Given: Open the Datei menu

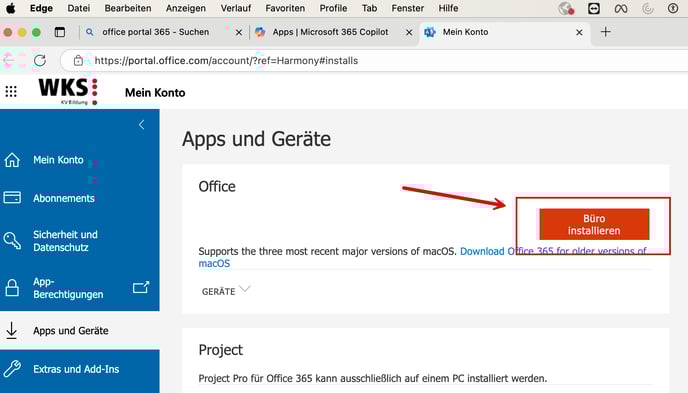Looking at the screenshot, I should pyautogui.click(x=79, y=8).
